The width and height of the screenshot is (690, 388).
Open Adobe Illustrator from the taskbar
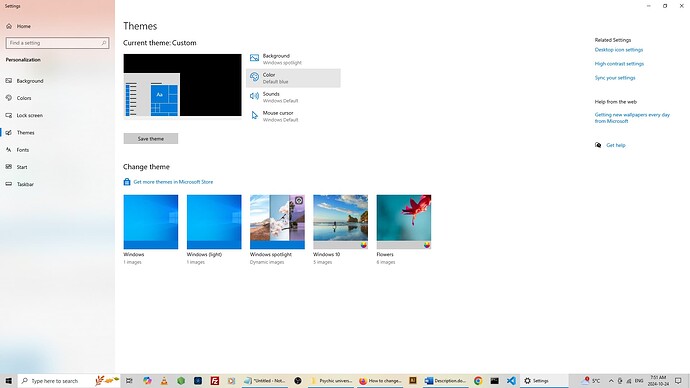(x=413, y=381)
